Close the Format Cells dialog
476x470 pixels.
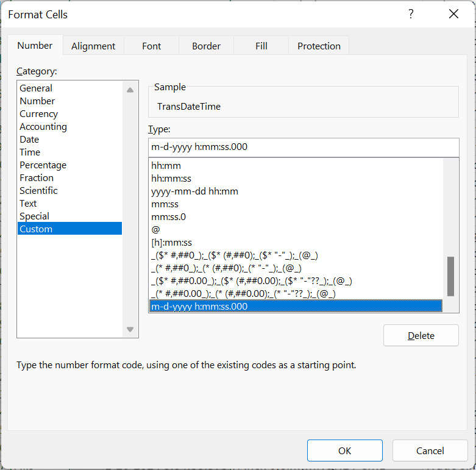tap(453, 14)
